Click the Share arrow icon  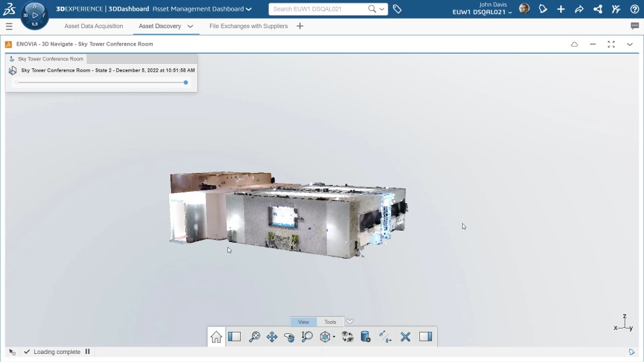coord(579,9)
